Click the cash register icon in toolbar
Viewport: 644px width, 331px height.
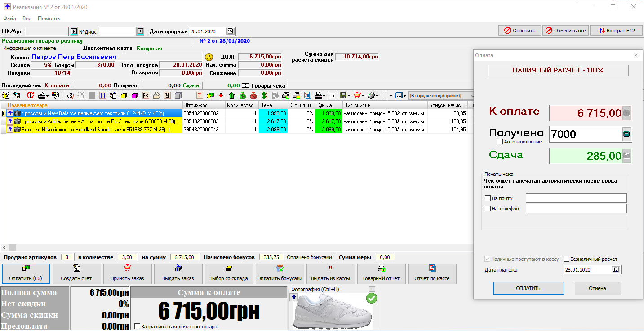coord(332,95)
